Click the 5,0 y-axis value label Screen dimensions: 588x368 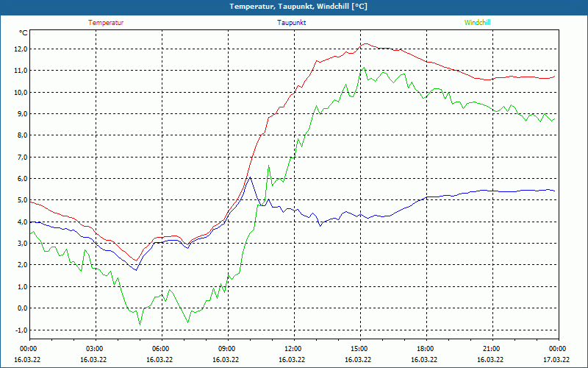coord(20,200)
